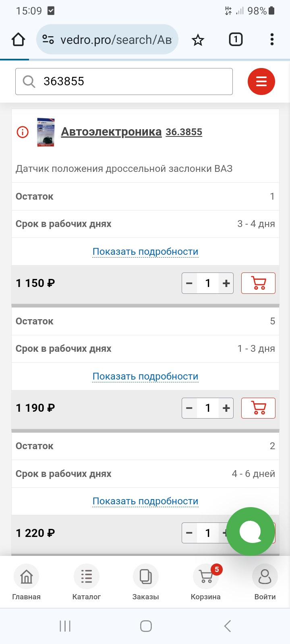The width and height of the screenshot is (290, 644).
Task: Open the browser tab switcher
Action: click(x=236, y=39)
